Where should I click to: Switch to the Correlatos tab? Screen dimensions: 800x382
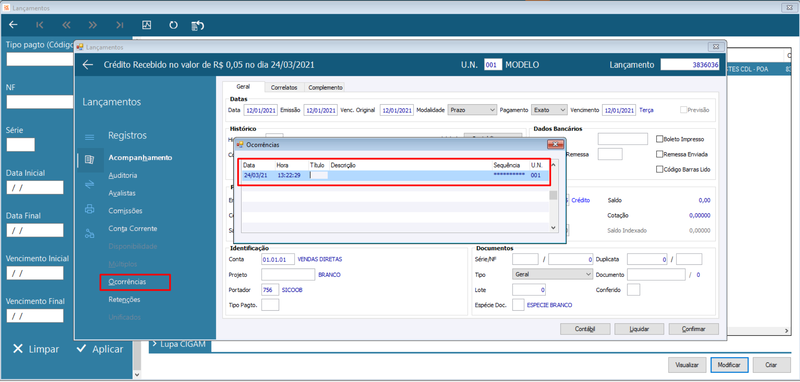[284, 87]
